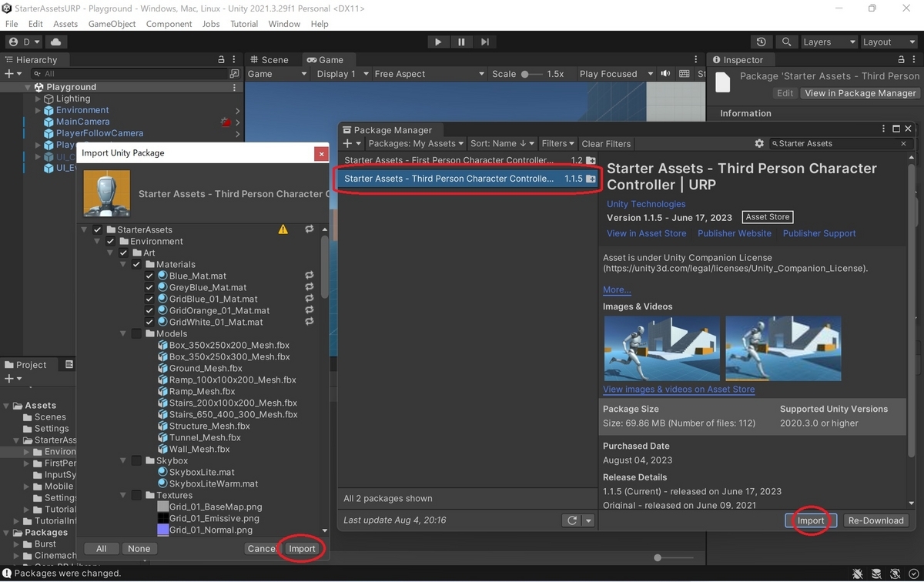Viewport: 924px width, 582px height.
Task: Expand the Lighting object in Hierarchy
Action: (38, 99)
